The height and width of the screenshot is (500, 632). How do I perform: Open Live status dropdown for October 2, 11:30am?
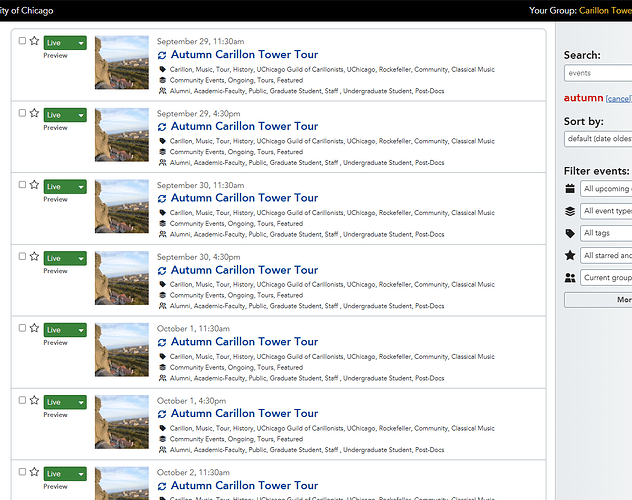(65, 474)
